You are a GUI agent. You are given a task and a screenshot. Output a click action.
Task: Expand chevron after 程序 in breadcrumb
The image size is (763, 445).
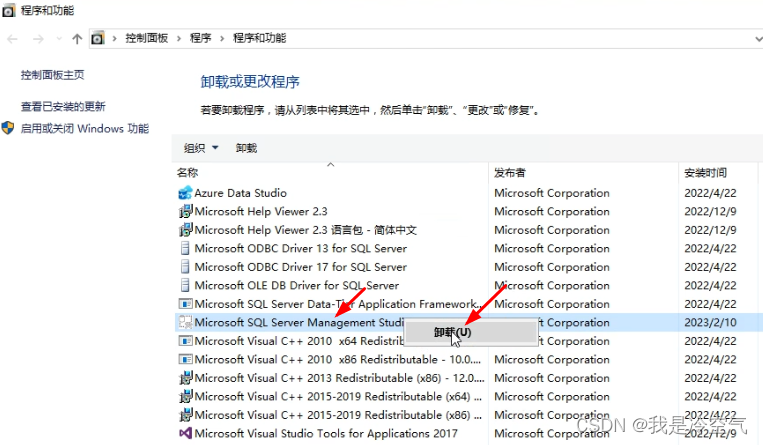tap(222, 38)
